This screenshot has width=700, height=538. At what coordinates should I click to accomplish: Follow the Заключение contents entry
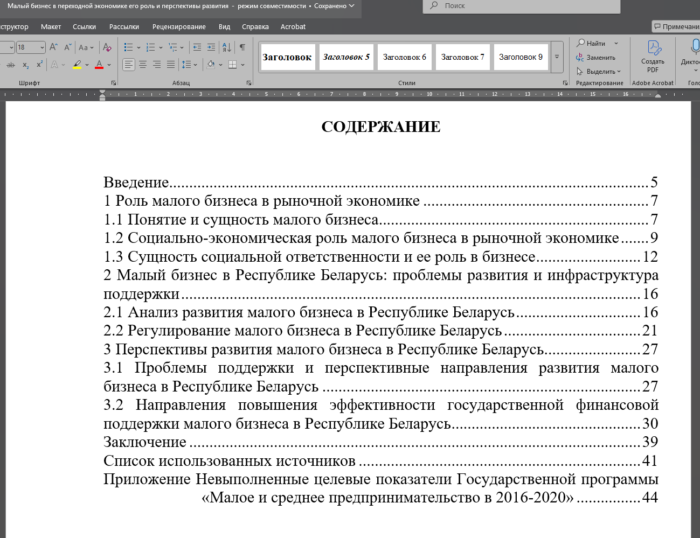(381, 442)
